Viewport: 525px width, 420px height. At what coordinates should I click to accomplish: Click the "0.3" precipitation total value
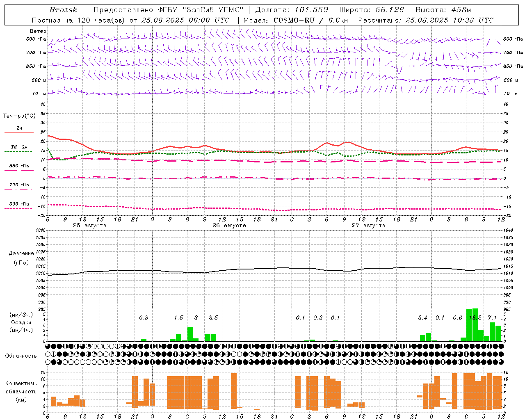coord(144,318)
